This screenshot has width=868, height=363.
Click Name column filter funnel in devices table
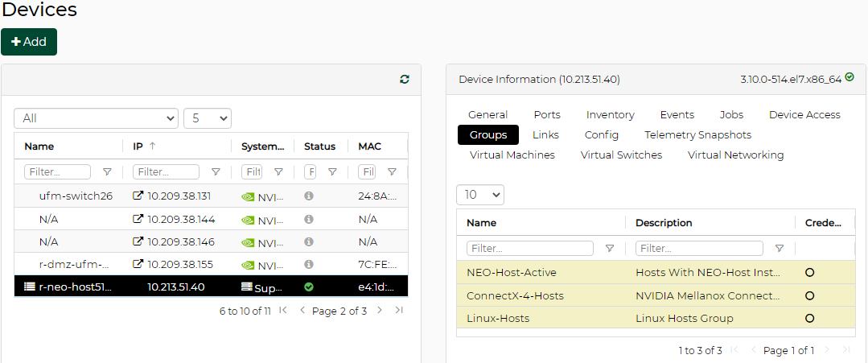click(107, 171)
